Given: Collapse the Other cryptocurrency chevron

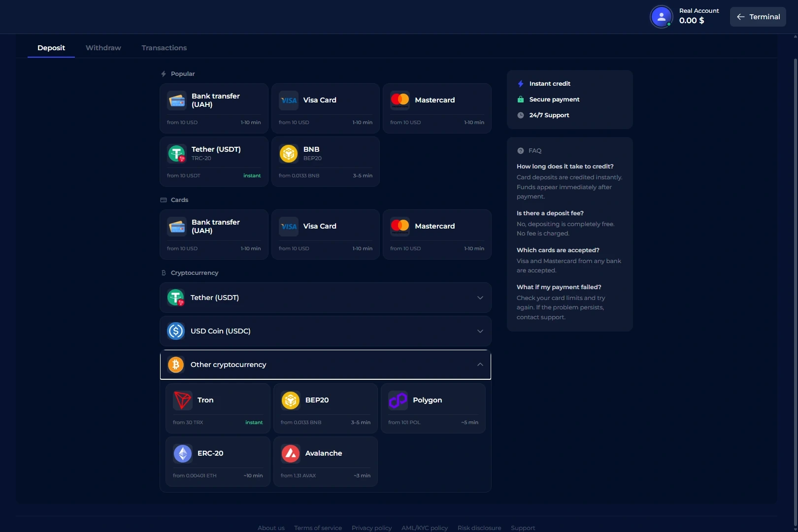Looking at the screenshot, I should (x=480, y=365).
